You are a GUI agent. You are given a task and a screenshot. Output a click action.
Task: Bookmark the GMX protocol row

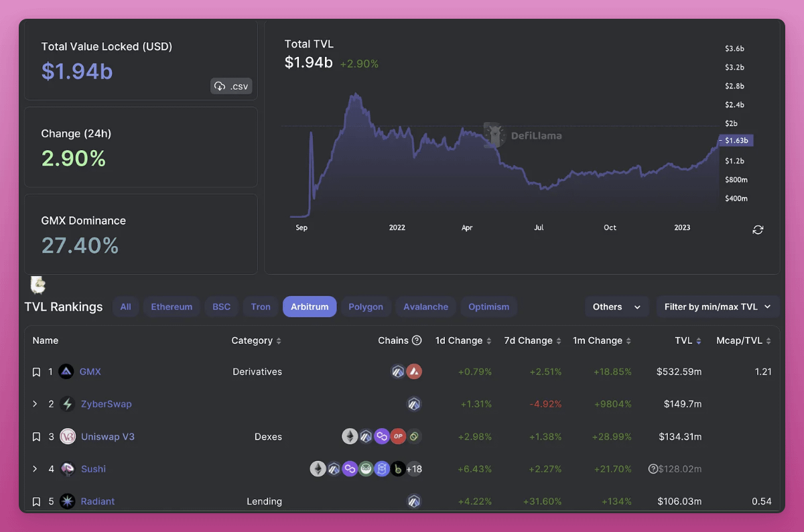[x=37, y=372]
